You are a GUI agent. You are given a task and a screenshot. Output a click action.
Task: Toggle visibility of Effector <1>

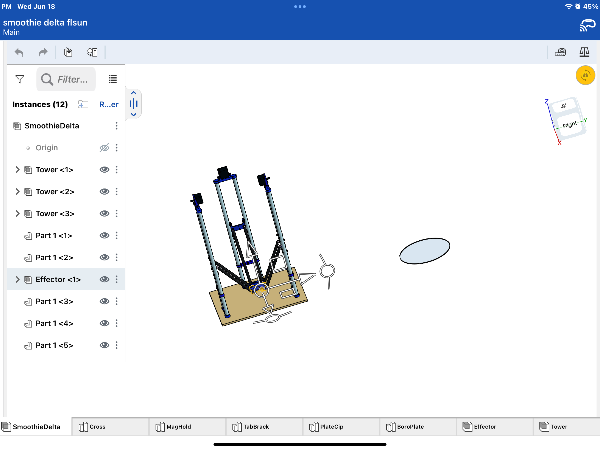pyautogui.click(x=104, y=280)
